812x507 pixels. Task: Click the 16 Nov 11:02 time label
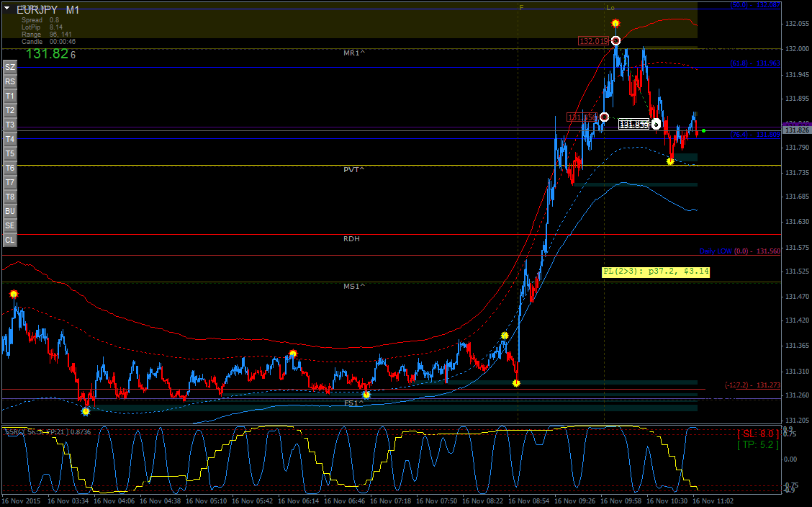(x=713, y=501)
